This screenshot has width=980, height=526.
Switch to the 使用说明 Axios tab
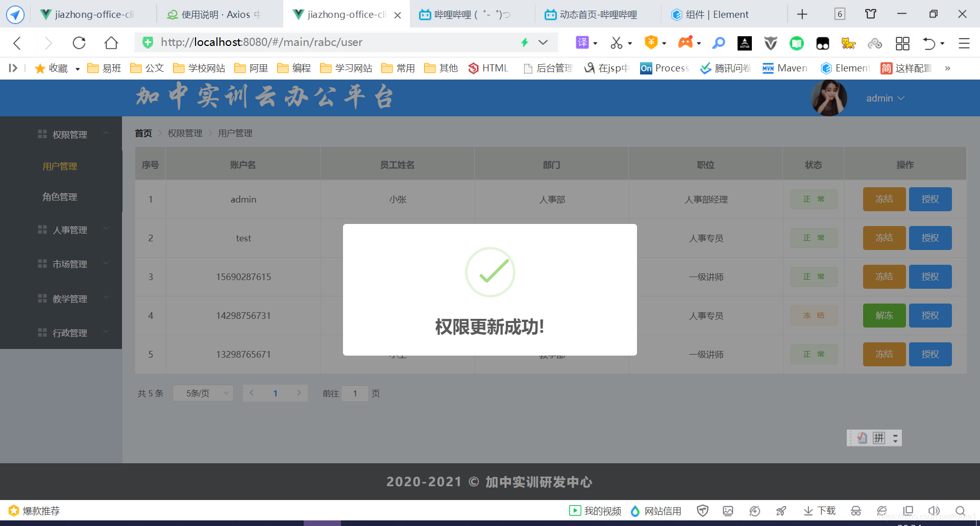220,14
